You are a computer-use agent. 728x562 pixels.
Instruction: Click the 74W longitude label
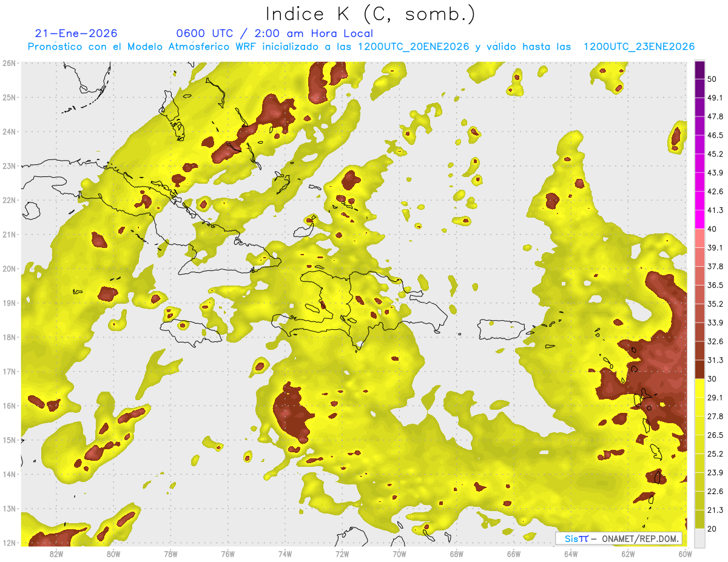[285, 554]
